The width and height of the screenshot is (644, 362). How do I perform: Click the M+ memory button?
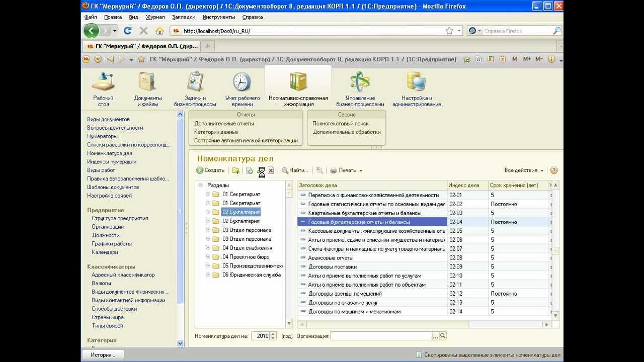pos(527,59)
